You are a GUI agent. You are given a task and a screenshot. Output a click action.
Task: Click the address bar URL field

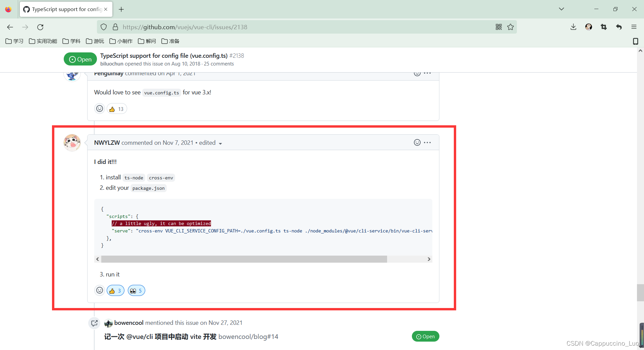(307, 27)
